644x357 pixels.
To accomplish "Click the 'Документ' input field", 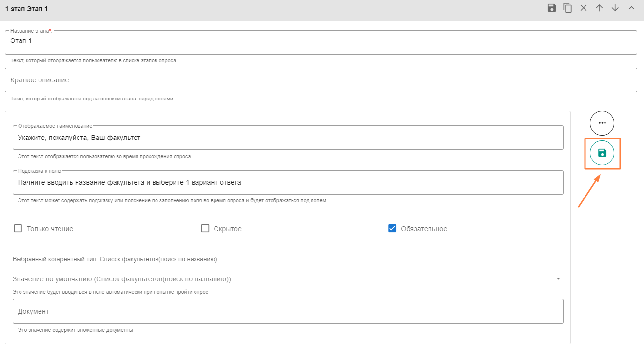I will 288,311.
